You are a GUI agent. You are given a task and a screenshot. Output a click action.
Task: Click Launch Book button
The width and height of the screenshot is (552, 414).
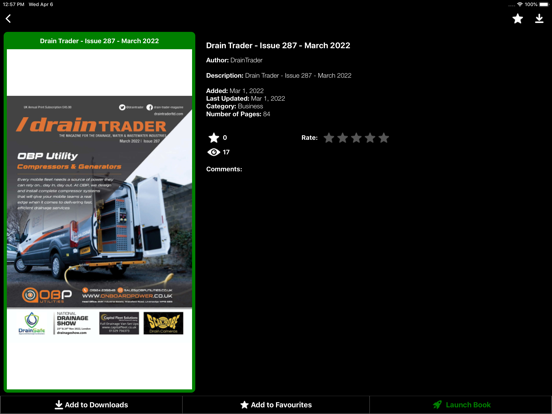click(x=461, y=405)
